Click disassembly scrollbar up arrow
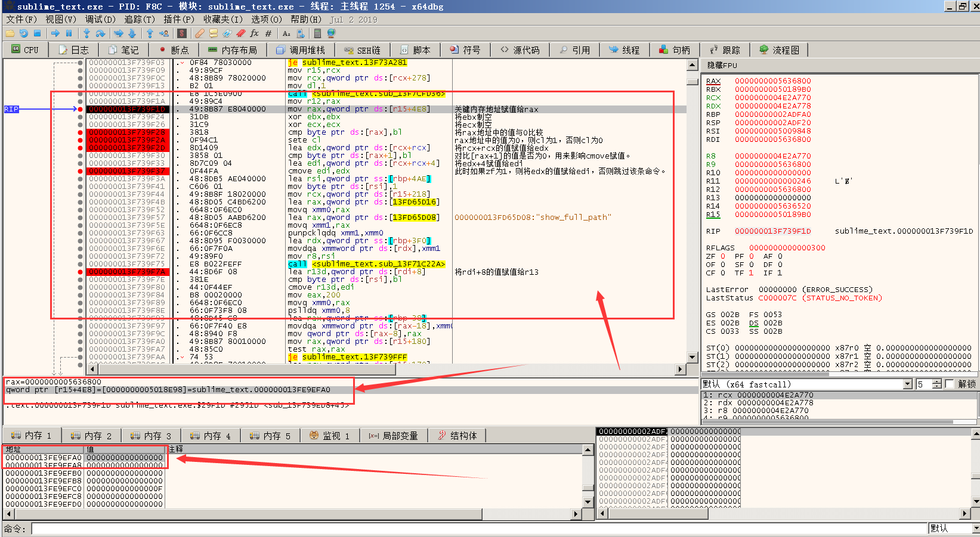 coord(692,65)
